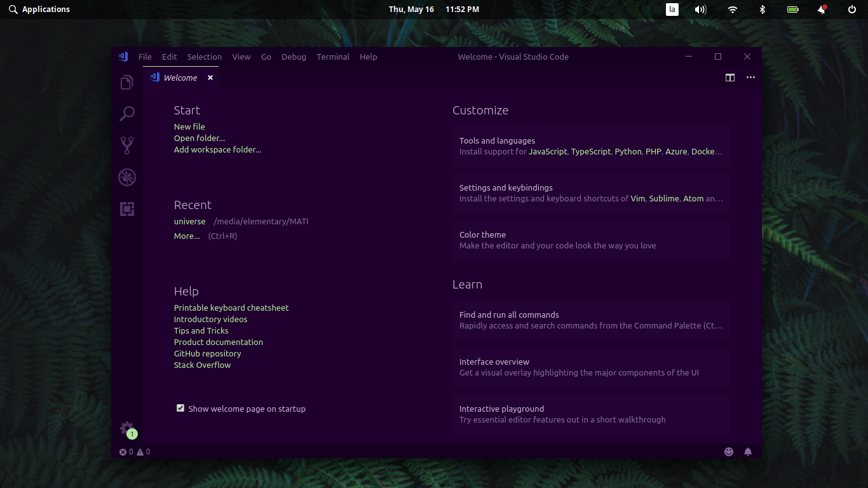Close the Welcome tab with x
This screenshot has width=868, height=488.
210,78
